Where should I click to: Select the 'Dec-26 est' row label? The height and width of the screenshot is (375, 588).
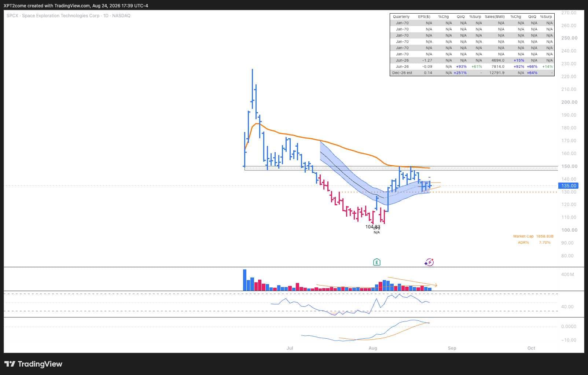pyautogui.click(x=402, y=73)
